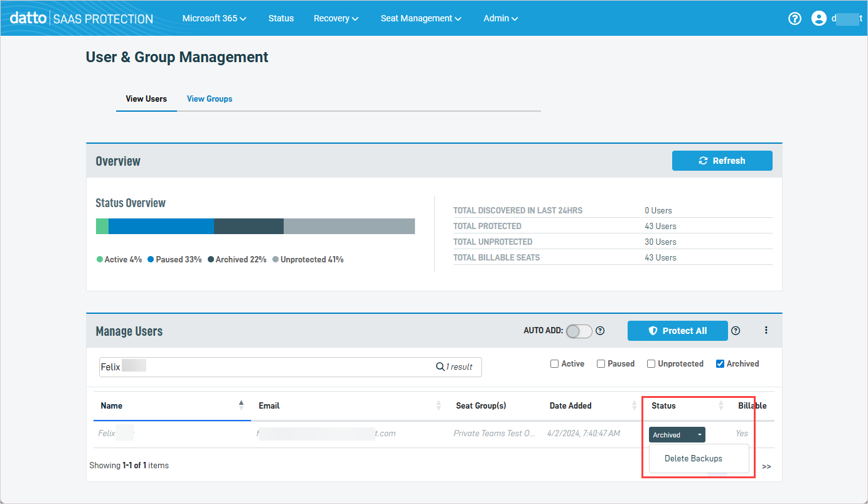Enable the Unprotected filter checkbox
Image resolution: width=868 pixels, height=504 pixels.
pos(651,363)
